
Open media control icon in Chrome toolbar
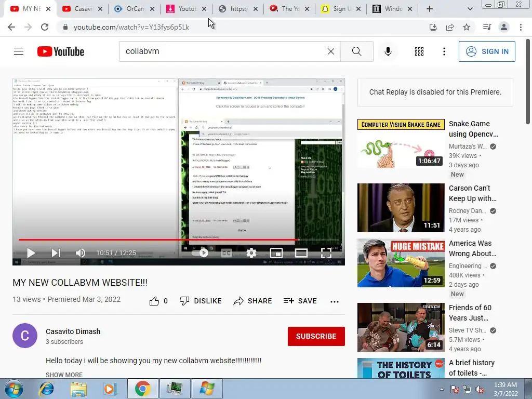487,27
